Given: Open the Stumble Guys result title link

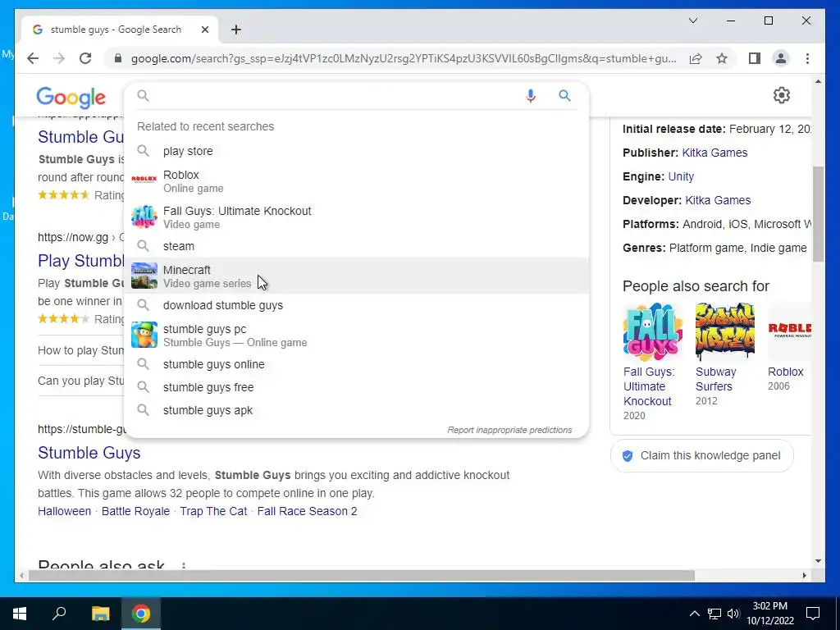Looking at the screenshot, I should pos(89,453).
